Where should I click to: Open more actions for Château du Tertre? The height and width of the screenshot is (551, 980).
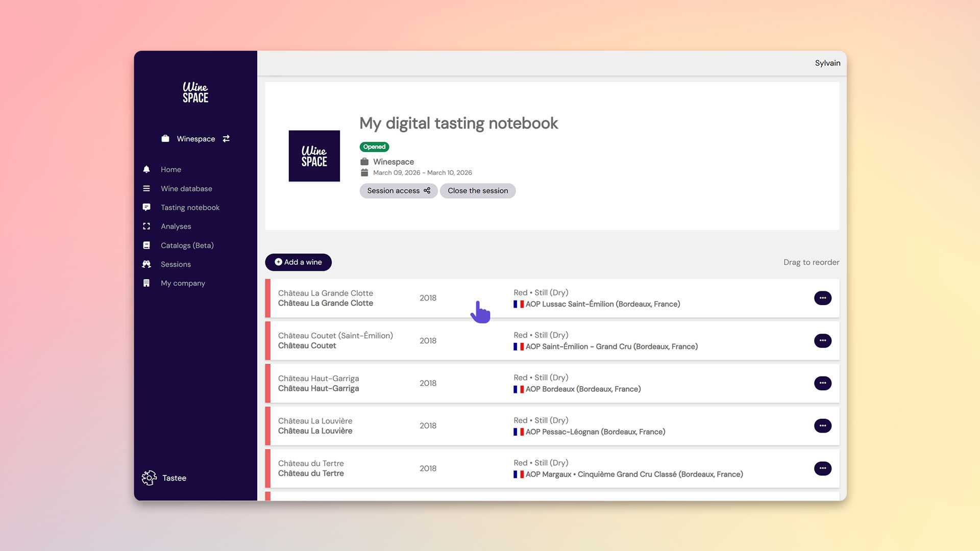pos(822,468)
